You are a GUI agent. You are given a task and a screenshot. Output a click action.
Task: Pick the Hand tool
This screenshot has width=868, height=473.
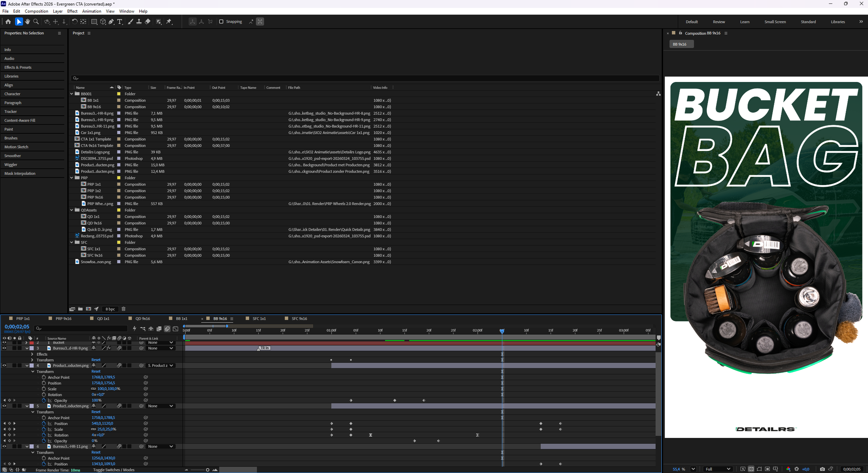pyautogui.click(x=27, y=22)
